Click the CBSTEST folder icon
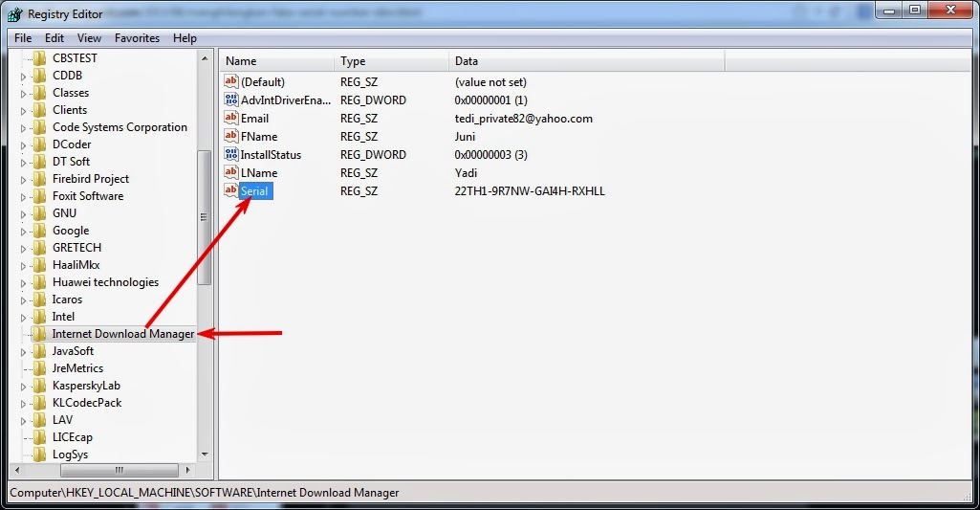This screenshot has height=510, width=980. coord(39,58)
